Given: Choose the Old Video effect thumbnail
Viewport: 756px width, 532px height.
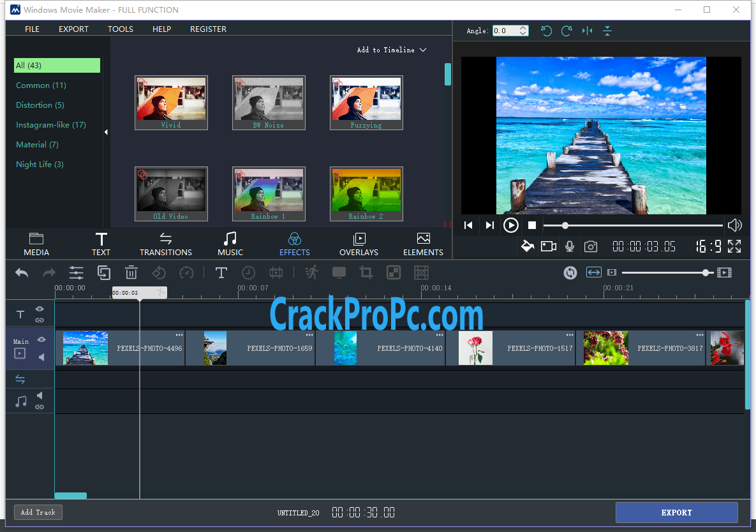Looking at the screenshot, I should (x=171, y=194).
